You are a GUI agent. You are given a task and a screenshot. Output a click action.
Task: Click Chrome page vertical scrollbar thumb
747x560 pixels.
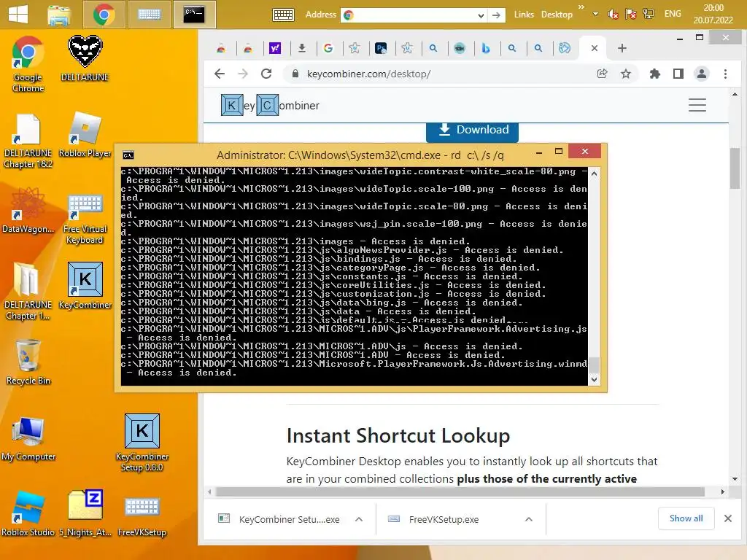point(735,168)
